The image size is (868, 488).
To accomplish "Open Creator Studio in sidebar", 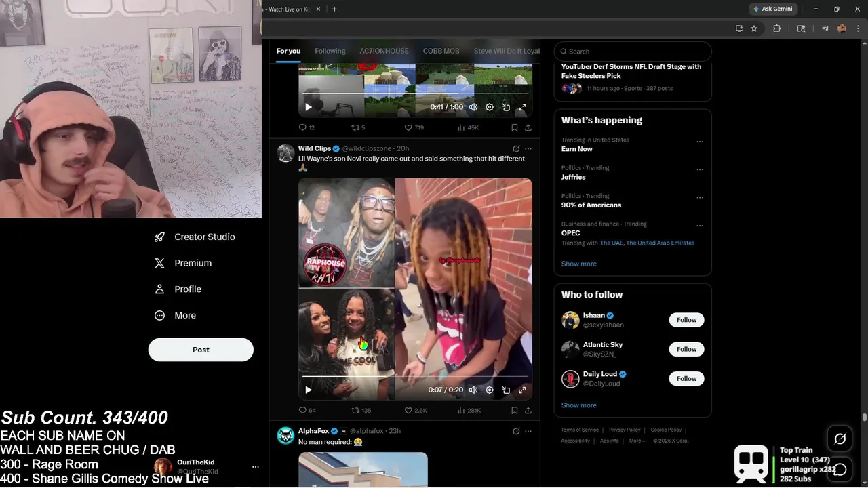I will [x=195, y=237].
